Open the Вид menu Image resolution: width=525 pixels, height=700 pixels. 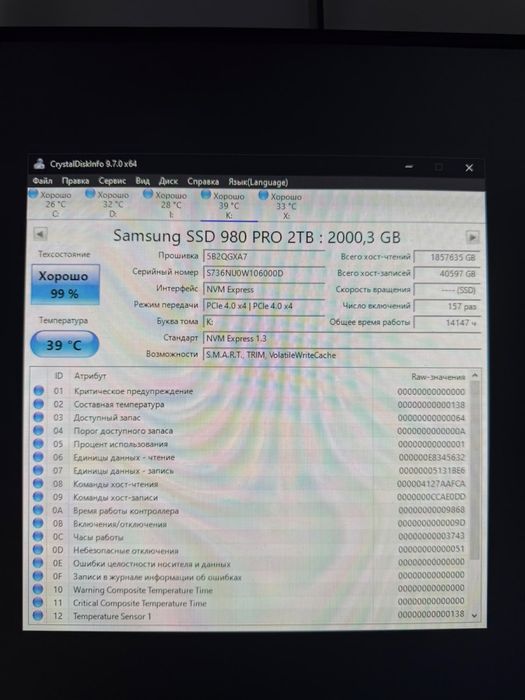pos(142,181)
